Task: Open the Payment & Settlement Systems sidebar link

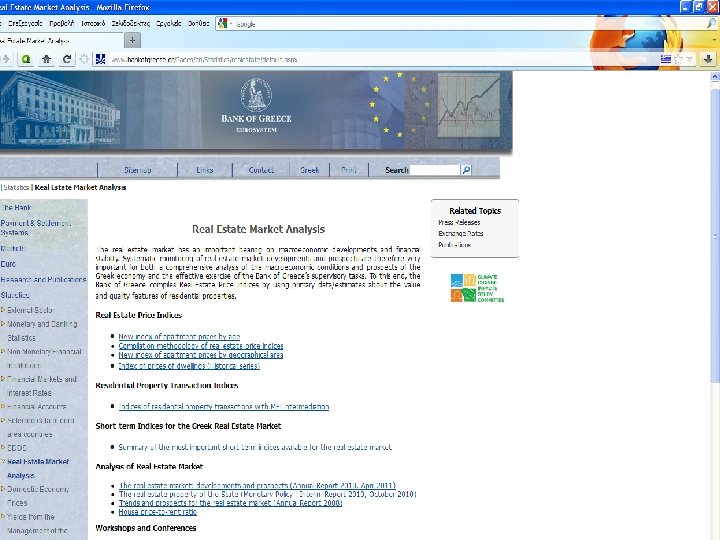Action: coord(36,228)
